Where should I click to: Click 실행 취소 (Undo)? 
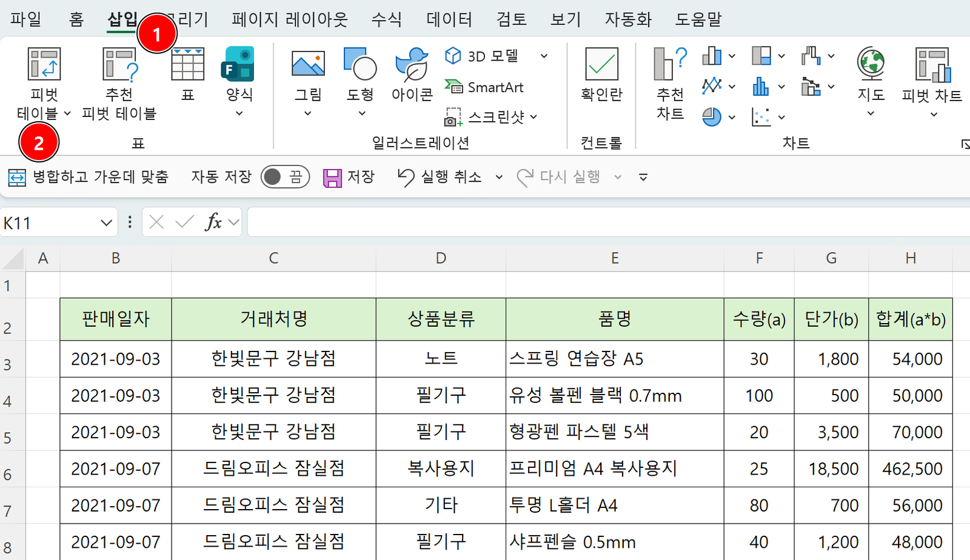(440, 177)
